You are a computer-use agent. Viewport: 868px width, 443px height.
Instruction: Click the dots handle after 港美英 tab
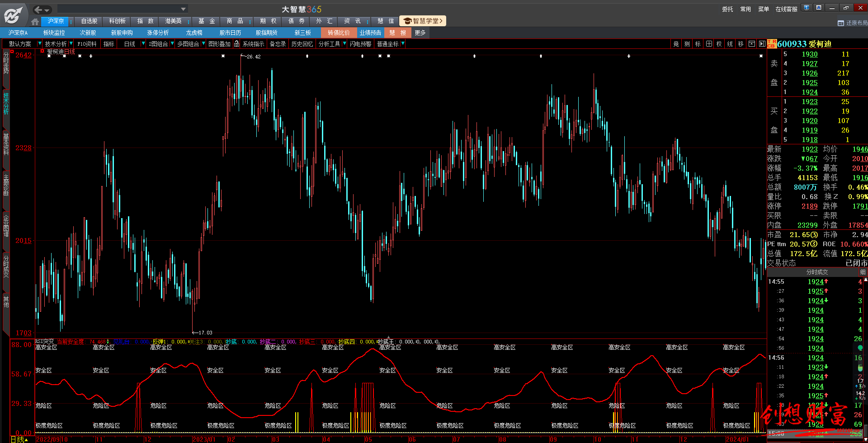[x=188, y=21]
